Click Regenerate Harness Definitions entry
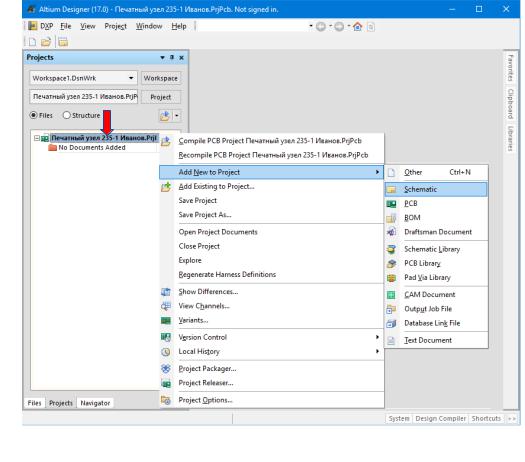Screen dimensions: 525x462 [x=272, y=275]
